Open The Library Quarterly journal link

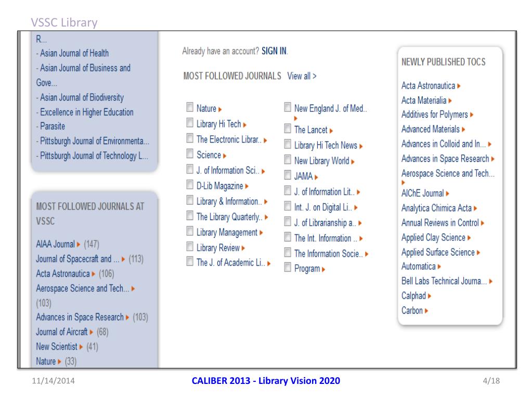click(x=229, y=217)
